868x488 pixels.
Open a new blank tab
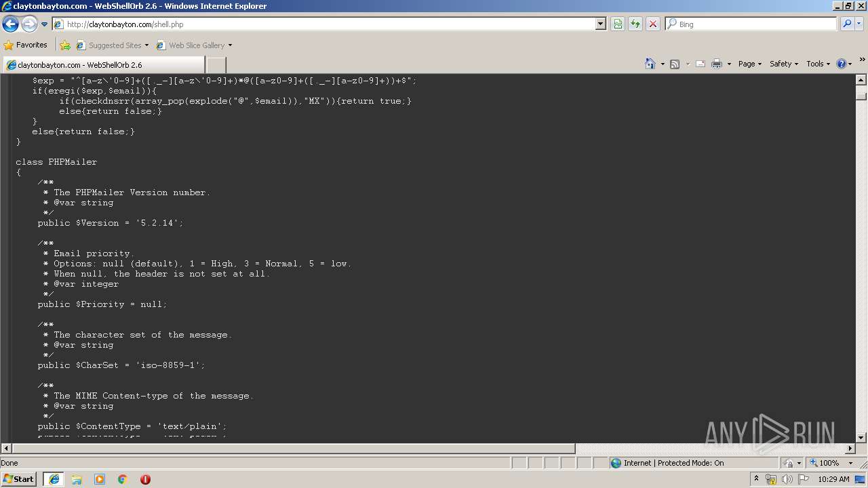pyautogui.click(x=216, y=65)
